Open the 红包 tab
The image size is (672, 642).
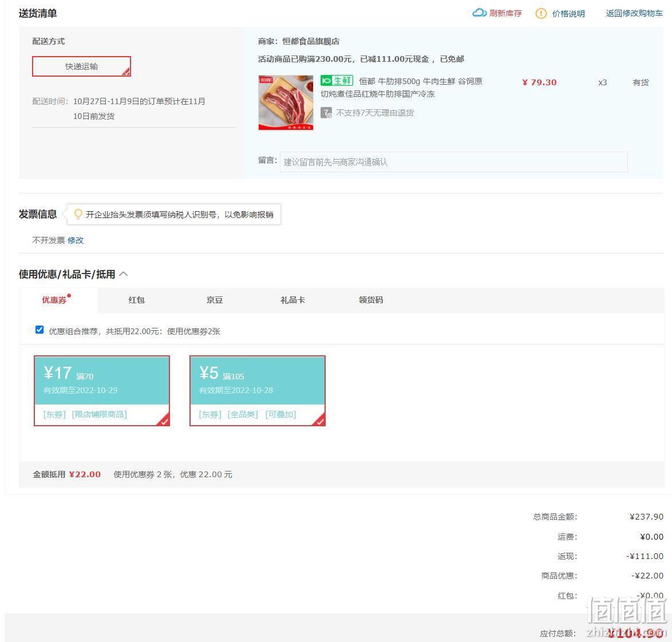click(136, 300)
